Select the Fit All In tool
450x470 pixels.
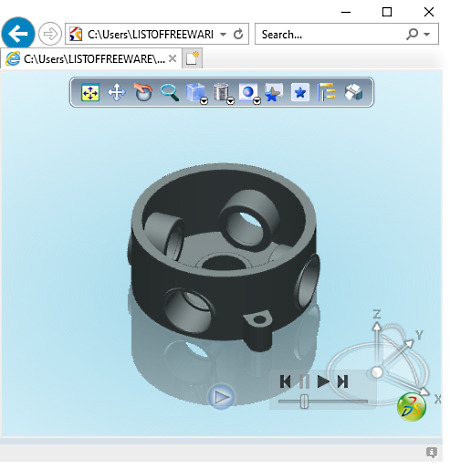tap(90, 92)
